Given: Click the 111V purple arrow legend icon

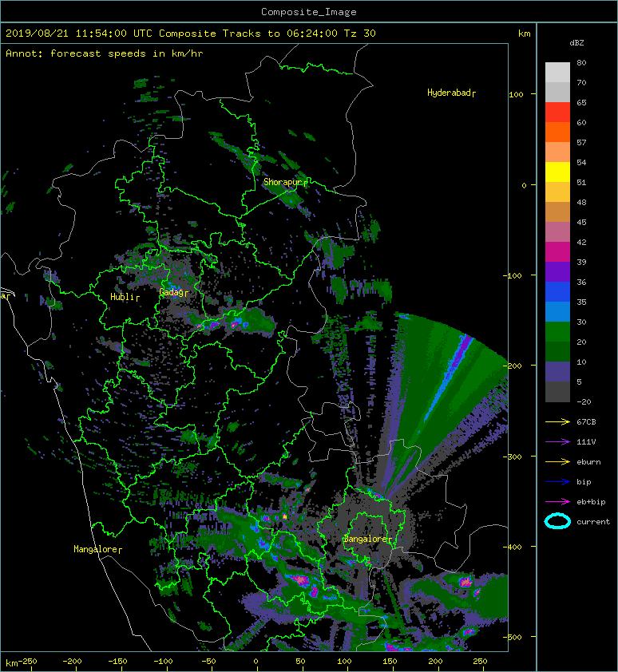Looking at the screenshot, I should [557, 442].
